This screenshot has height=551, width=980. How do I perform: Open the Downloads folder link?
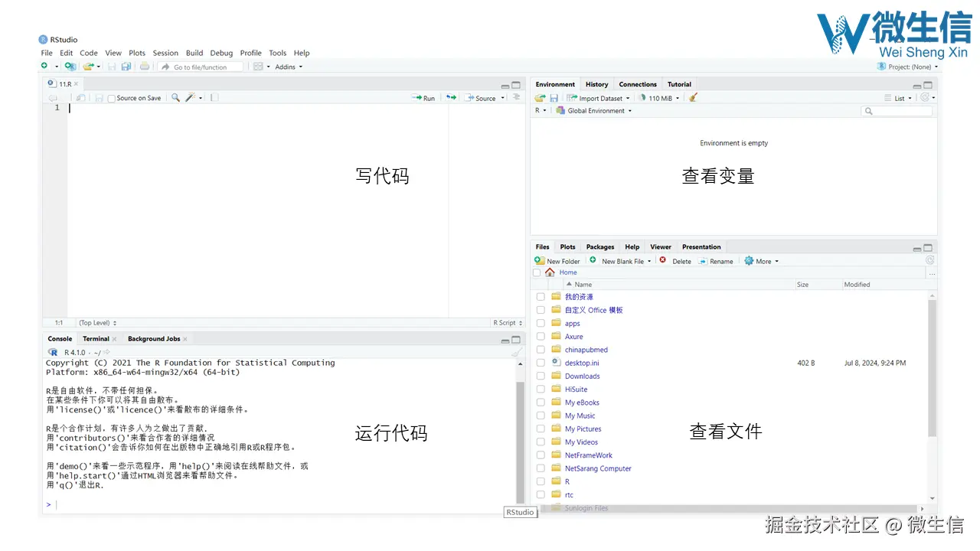coord(581,376)
